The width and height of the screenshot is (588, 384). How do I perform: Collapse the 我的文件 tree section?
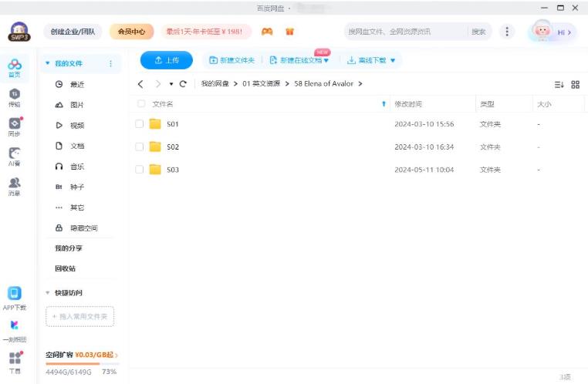coord(48,63)
